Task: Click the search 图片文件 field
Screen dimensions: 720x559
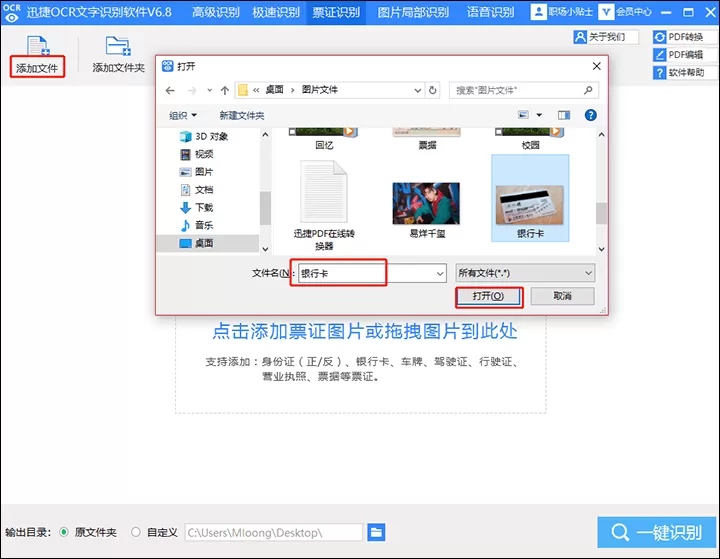Action: [523, 90]
